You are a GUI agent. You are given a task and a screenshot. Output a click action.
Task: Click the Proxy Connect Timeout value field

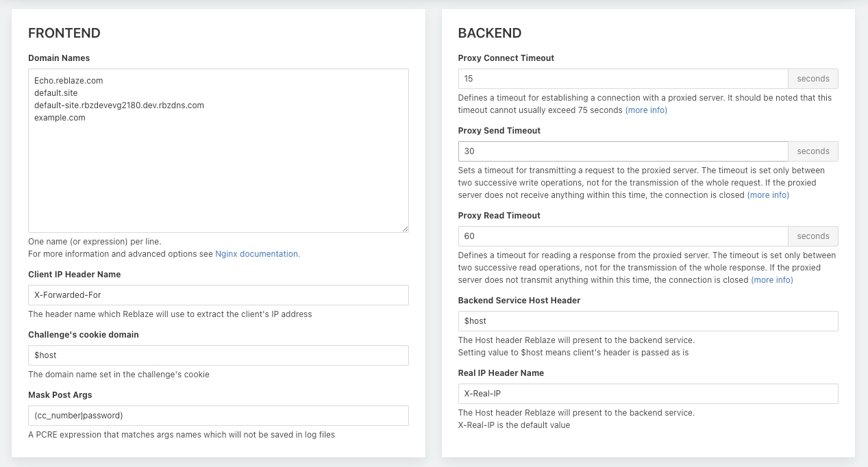623,79
